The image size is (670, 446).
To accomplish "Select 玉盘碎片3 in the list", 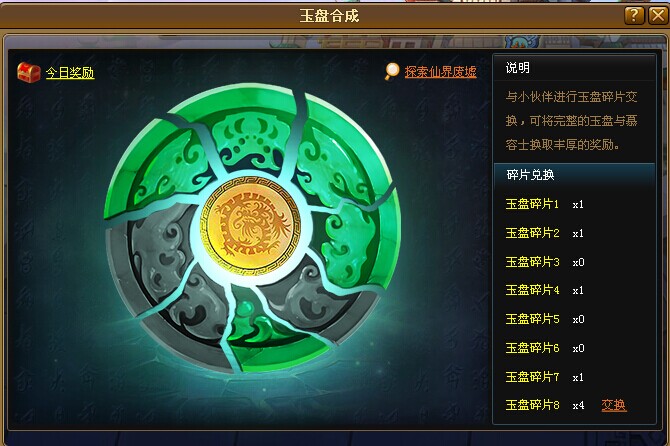I will click(532, 262).
